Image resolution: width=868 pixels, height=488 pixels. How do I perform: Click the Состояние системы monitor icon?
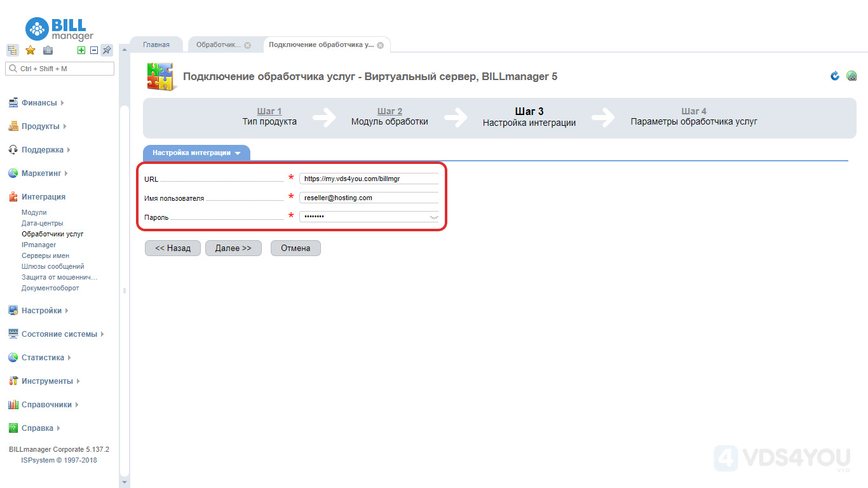pyautogui.click(x=13, y=334)
